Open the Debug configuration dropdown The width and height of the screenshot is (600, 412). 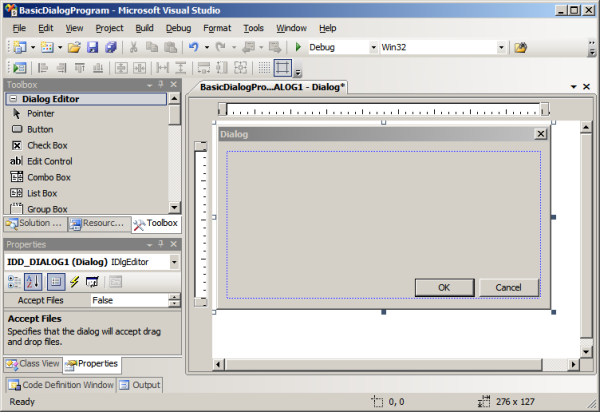pyautogui.click(x=373, y=47)
